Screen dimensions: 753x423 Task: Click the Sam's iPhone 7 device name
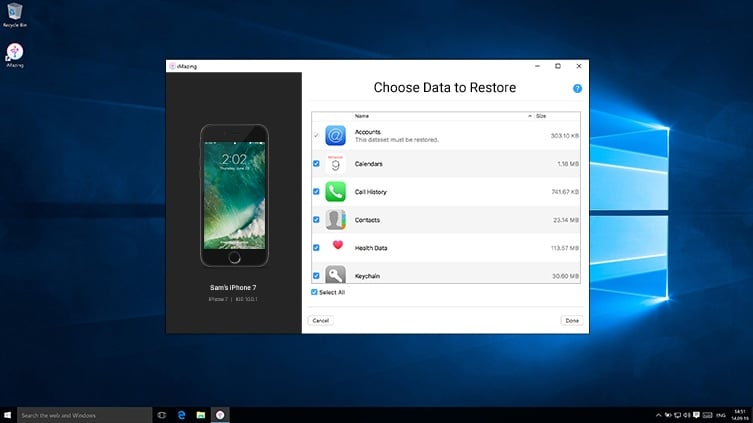(233, 288)
